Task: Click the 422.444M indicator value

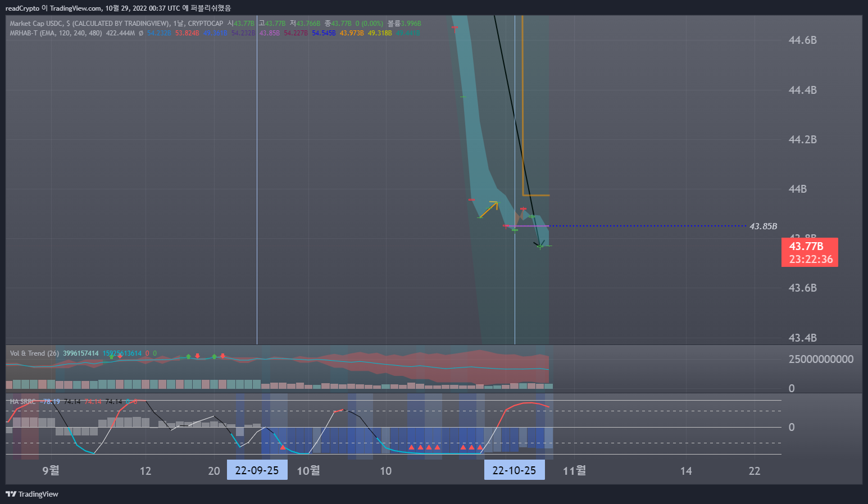Action: point(120,33)
